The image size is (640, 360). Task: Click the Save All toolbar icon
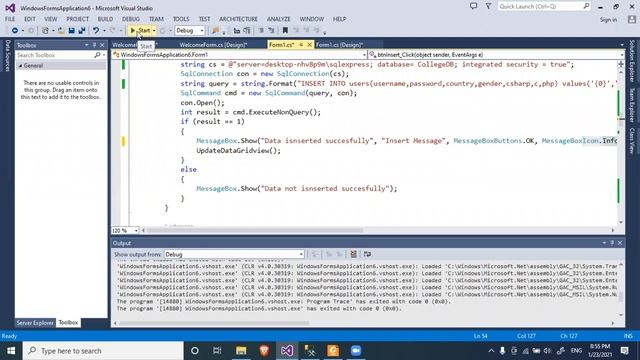click(82, 31)
